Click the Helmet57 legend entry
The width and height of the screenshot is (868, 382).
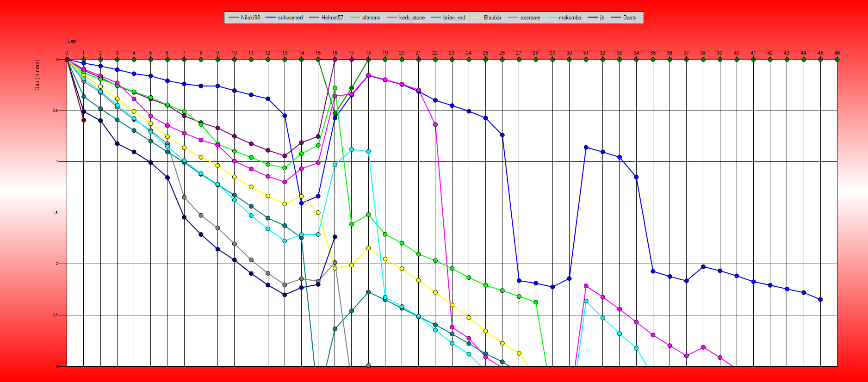click(326, 18)
